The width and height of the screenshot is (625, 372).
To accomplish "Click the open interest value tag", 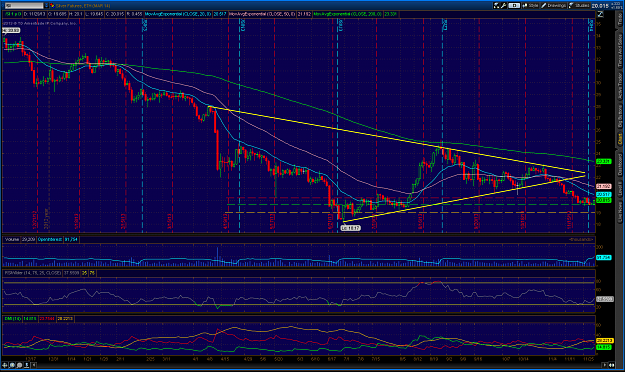I will 603,258.
